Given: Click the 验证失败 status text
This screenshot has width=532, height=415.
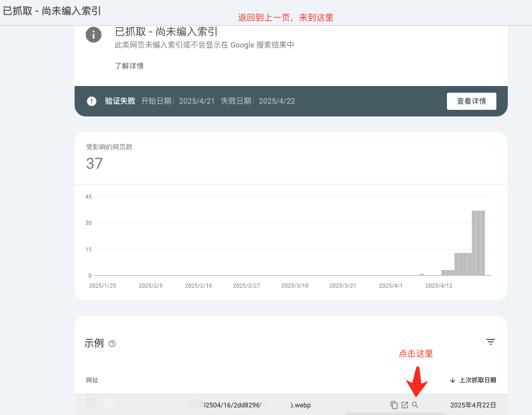Looking at the screenshot, I should (x=120, y=101).
